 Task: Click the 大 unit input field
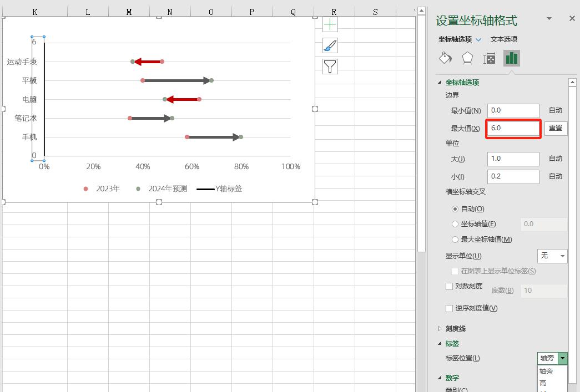(x=513, y=159)
